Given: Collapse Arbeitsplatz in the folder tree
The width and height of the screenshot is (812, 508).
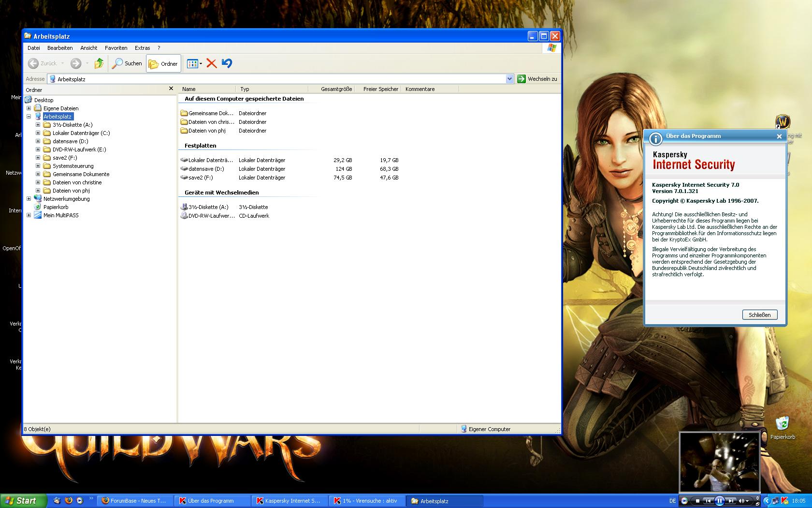Looking at the screenshot, I should tap(29, 117).
